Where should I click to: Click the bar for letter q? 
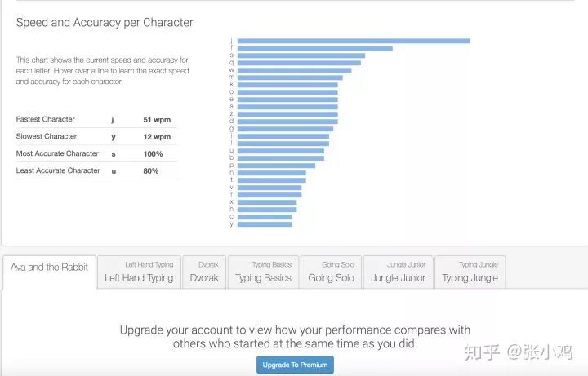(x=299, y=63)
